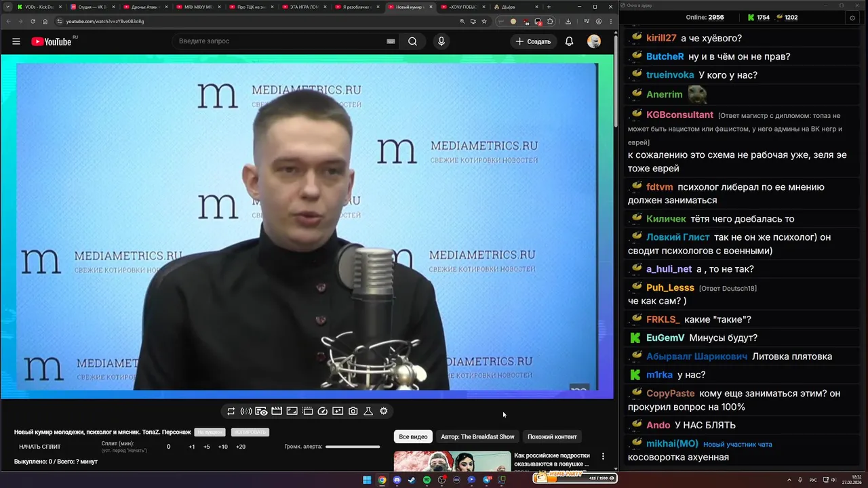Adjust the Громк. алерта volume slider

coord(353,447)
